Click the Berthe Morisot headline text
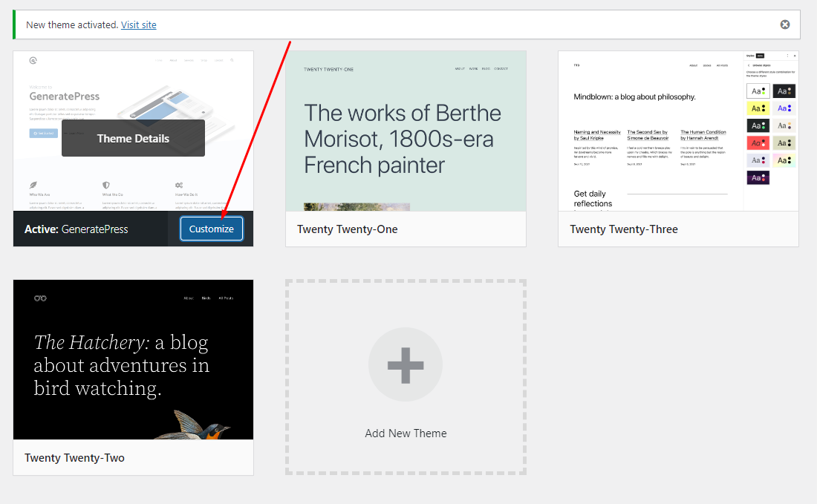Screen dimensions: 817x504 403,139
